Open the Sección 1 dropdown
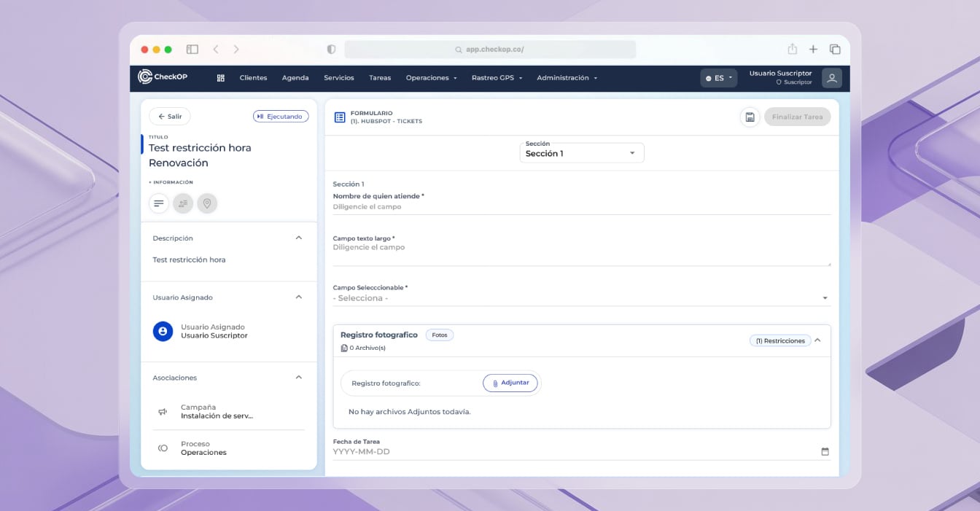This screenshot has height=511, width=980. tap(581, 153)
